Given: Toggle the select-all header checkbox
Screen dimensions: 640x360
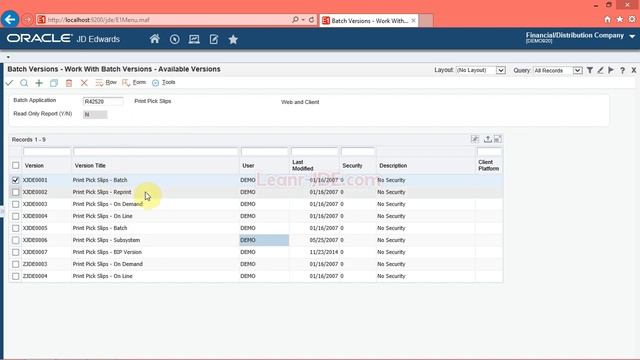Looking at the screenshot, I should coord(16,165).
